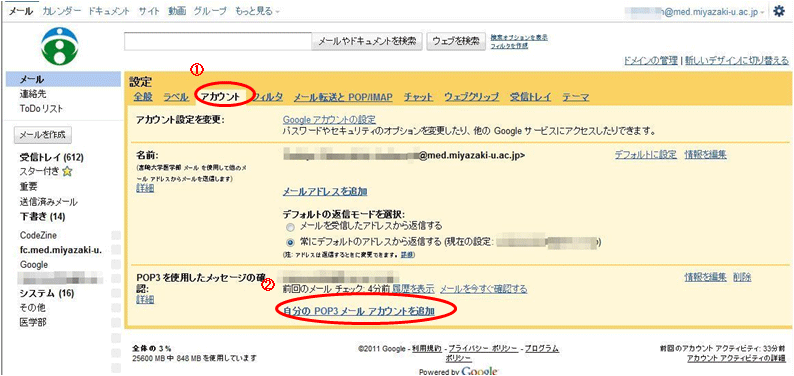Image resolution: width=794 pixels, height=376 pixels.
Task: Open the カレンダー menu item
Action: [62, 12]
